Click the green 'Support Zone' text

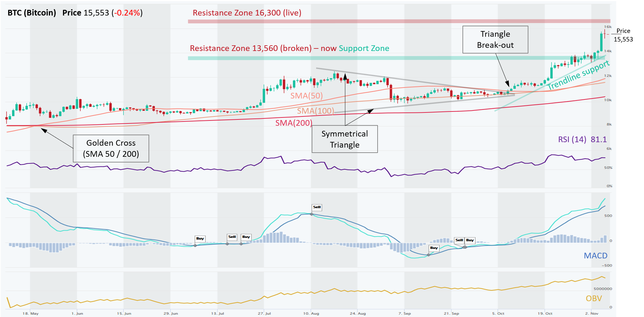364,48
